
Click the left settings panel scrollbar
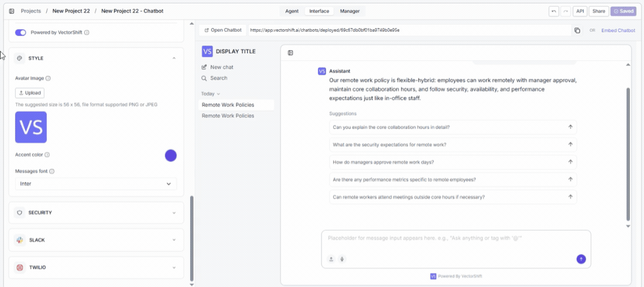click(x=191, y=238)
